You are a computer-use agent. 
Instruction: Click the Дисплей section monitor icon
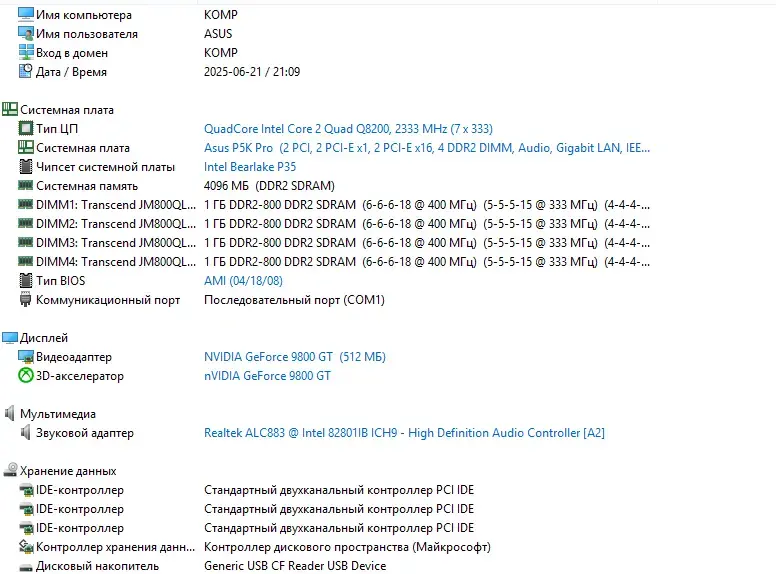(10, 337)
